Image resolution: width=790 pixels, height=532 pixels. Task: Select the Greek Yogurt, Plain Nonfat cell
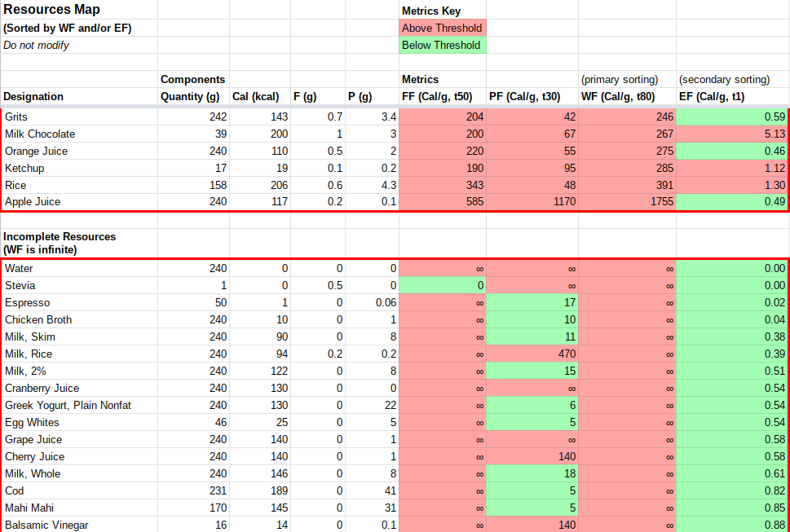coord(68,405)
